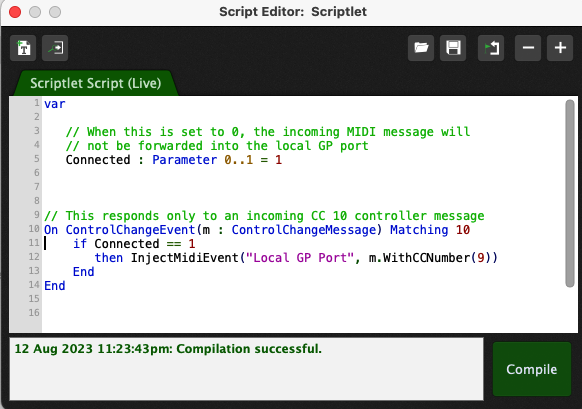Image resolution: width=582 pixels, height=409 pixels.
Task: Click the new text template icon
Action: click(x=23, y=48)
